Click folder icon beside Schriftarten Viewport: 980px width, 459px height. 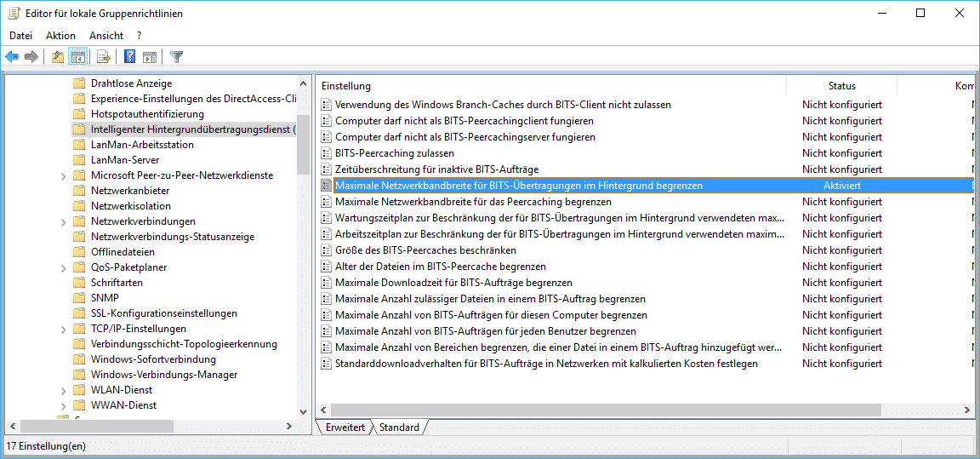pos(79,283)
